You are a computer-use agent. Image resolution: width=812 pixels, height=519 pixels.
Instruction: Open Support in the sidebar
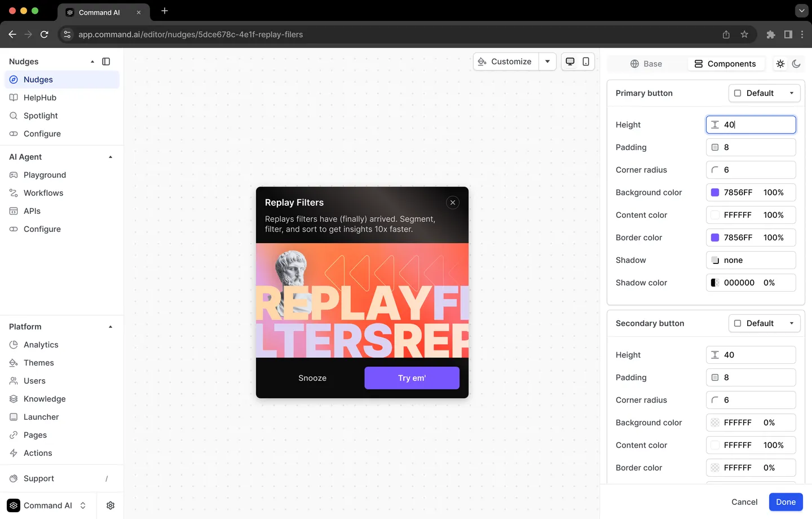click(62, 478)
